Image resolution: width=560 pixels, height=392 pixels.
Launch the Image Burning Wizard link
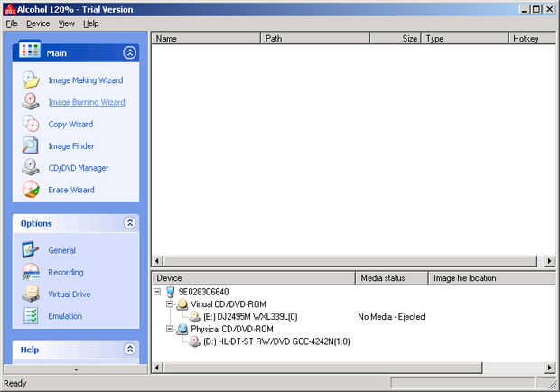(87, 102)
